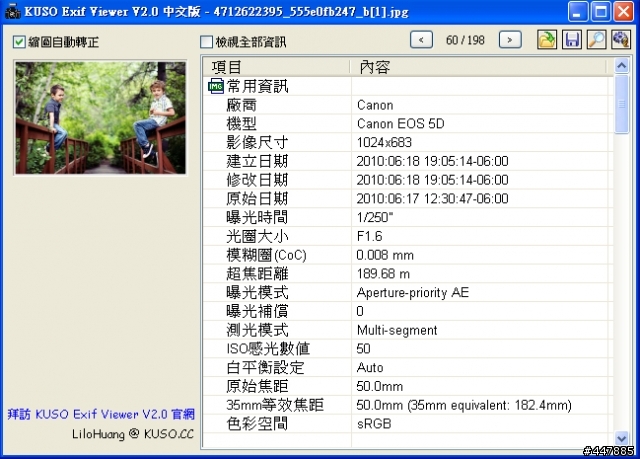This screenshot has width=640, height=459.
Task: Select the 建立日期 row label
Action: 257,161
